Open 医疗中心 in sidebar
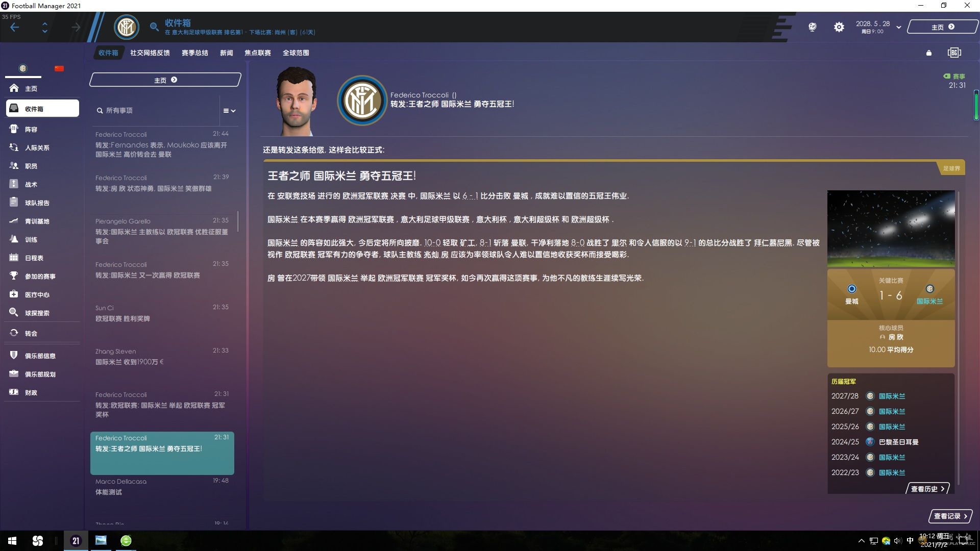This screenshot has height=551, width=980. 42,294
